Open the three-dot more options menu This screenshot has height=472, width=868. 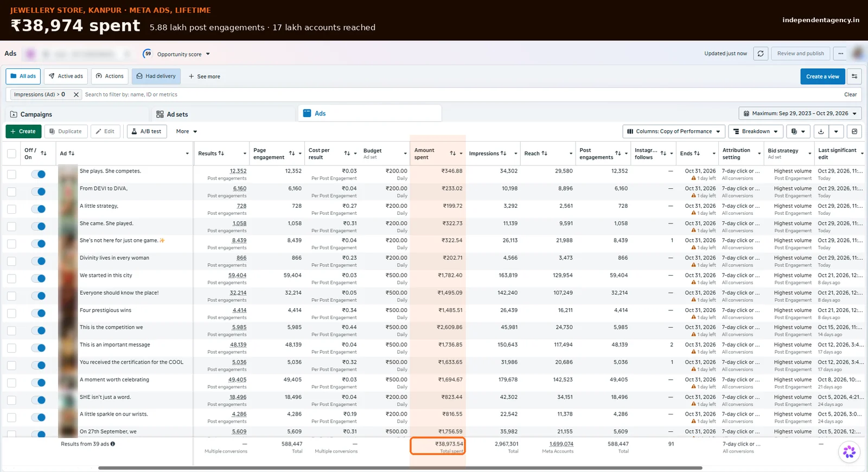840,54
